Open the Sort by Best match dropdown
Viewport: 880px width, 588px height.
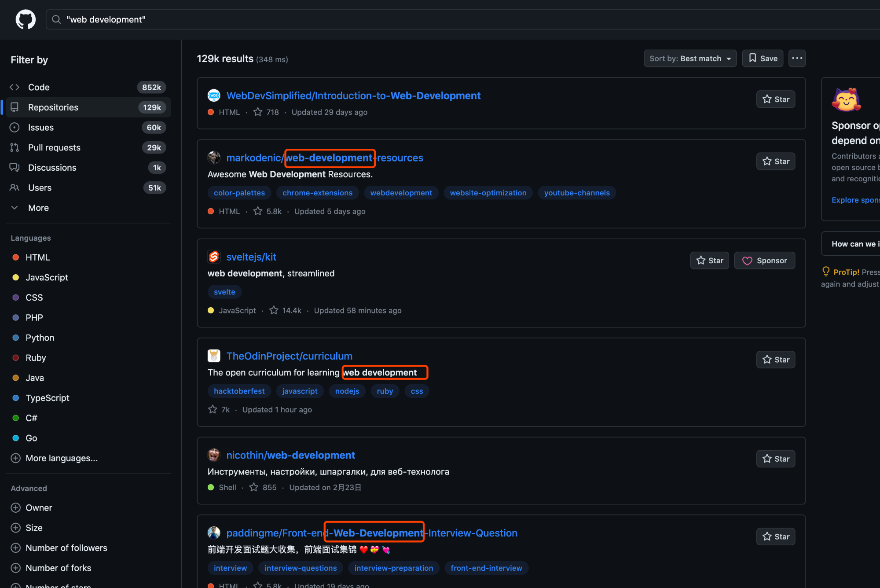click(x=690, y=59)
